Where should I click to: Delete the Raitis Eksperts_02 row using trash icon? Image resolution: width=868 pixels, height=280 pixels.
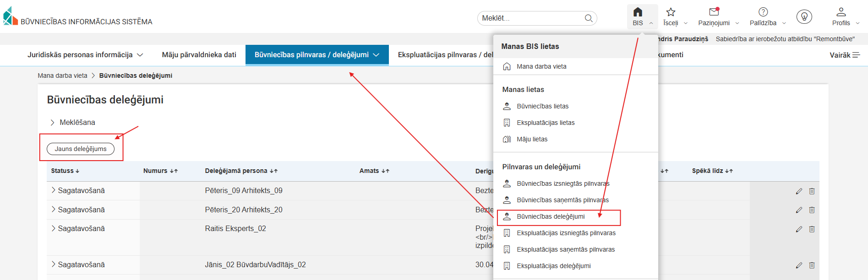812,229
